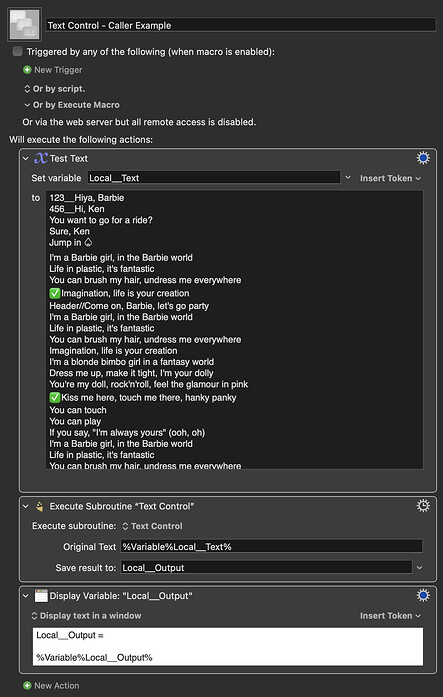Click line "If you say, I'm always yours"

[x=127, y=433]
